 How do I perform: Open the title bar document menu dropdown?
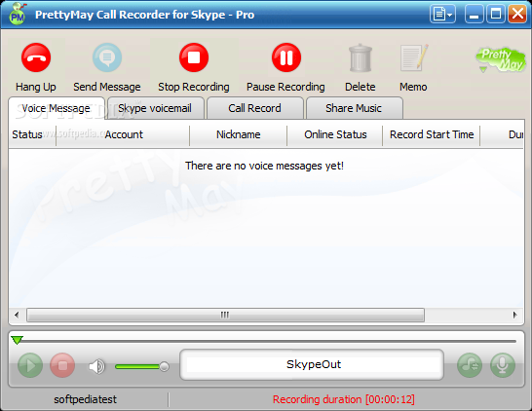(x=442, y=15)
